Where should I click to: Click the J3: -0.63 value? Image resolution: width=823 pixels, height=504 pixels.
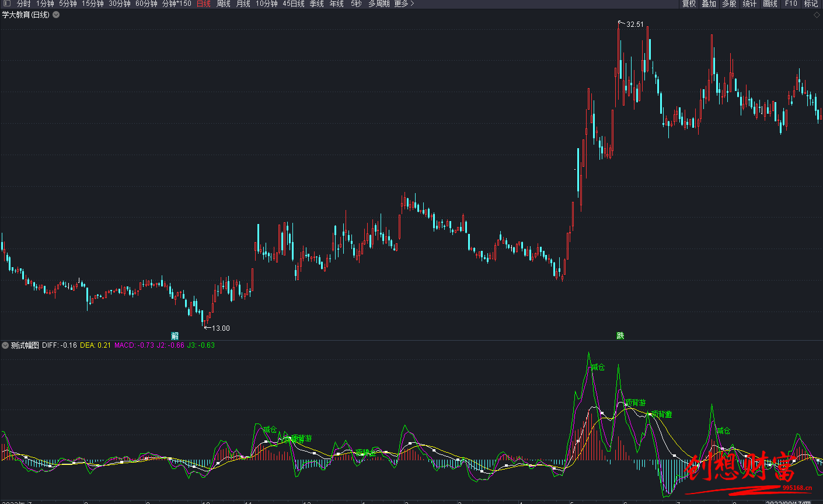[201, 345]
